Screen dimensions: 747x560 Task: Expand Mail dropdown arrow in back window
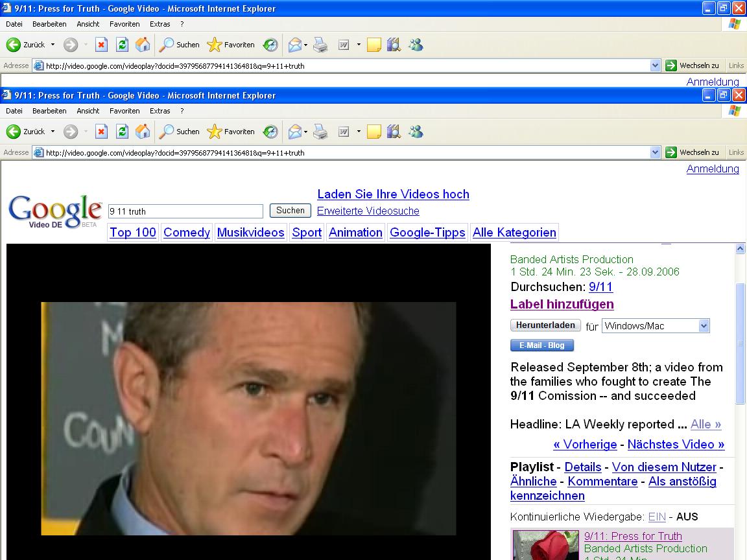click(306, 45)
